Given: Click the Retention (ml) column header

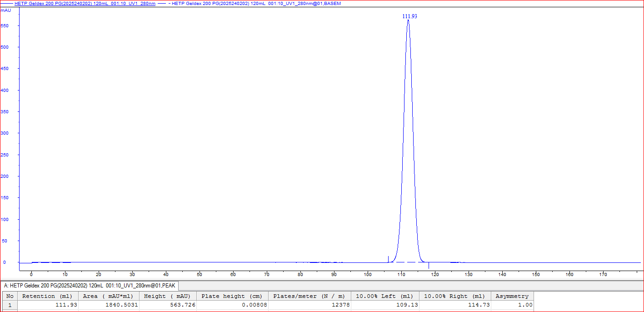Looking at the screenshot, I should click(47, 296).
